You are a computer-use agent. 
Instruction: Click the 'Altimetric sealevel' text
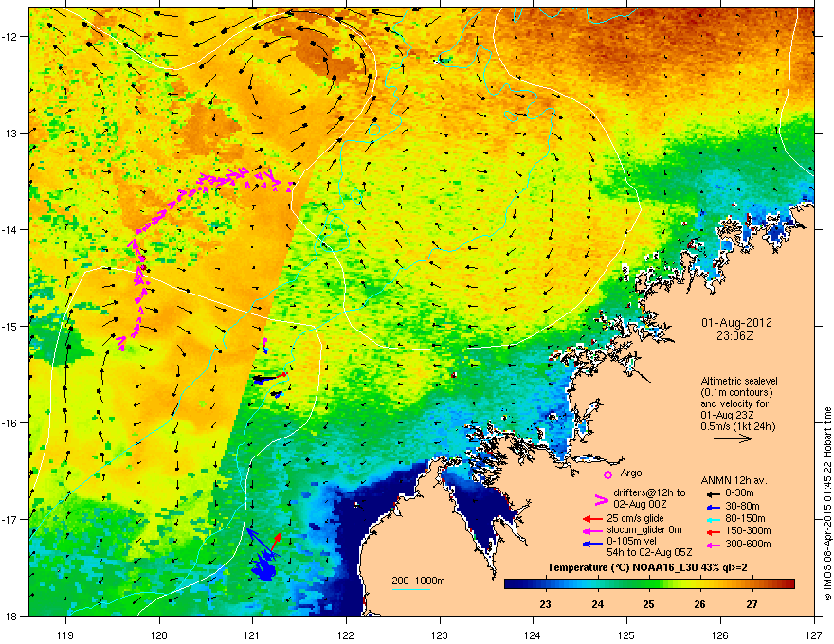pos(739,381)
